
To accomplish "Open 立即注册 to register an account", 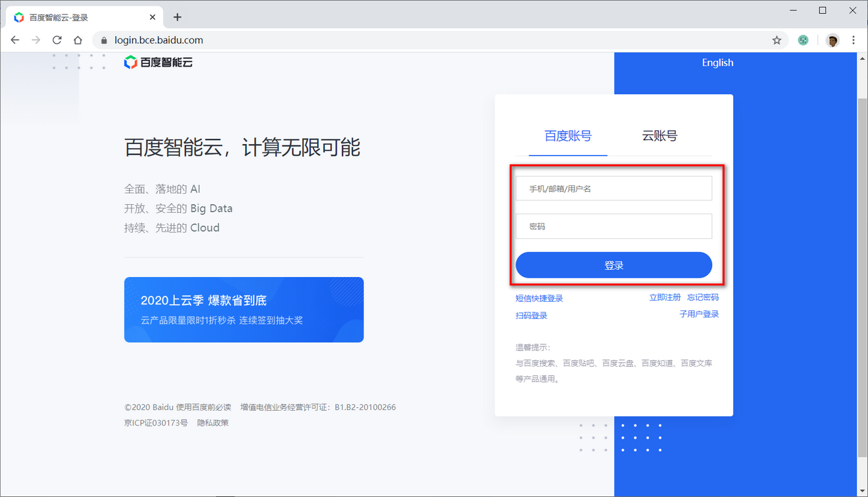I will click(665, 297).
